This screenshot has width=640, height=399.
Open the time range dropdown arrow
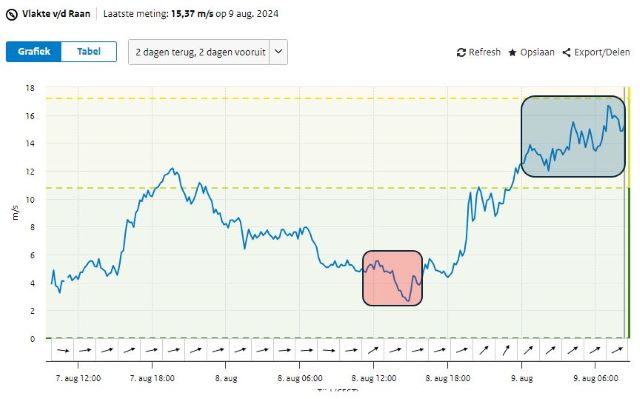[278, 52]
